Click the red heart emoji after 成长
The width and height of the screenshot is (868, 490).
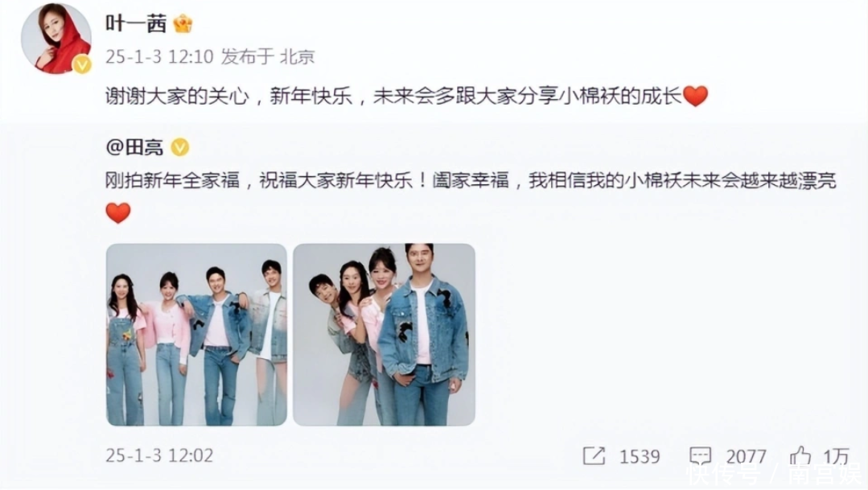696,96
